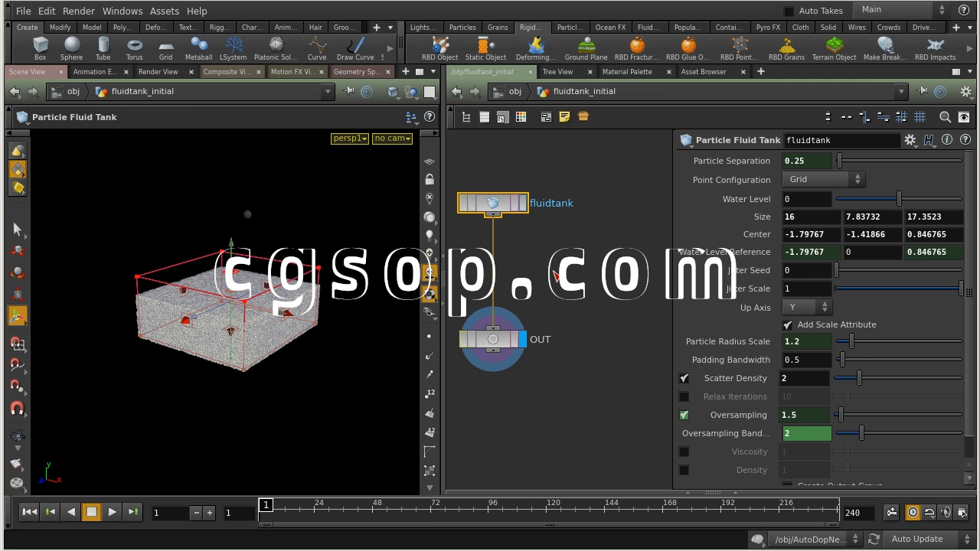The width and height of the screenshot is (980, 551).
Task: Open the Point Configuration Grid dropdown
Action: [x=822, y=179]
